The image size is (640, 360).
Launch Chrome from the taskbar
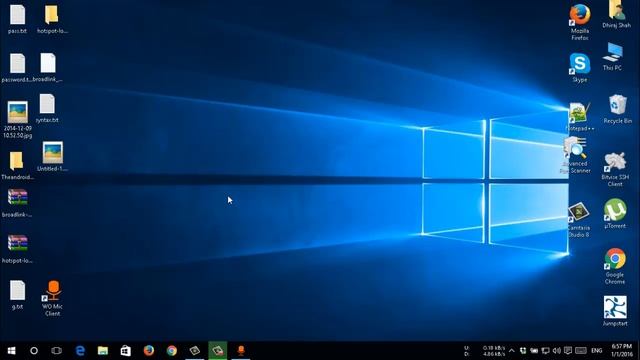click(171, 351)
